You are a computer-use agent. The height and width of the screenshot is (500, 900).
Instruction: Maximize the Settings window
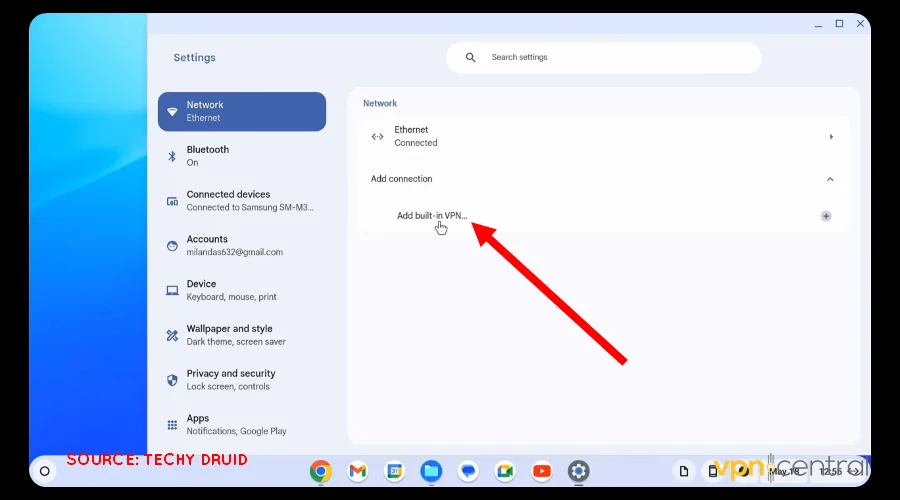pos(839,24)
